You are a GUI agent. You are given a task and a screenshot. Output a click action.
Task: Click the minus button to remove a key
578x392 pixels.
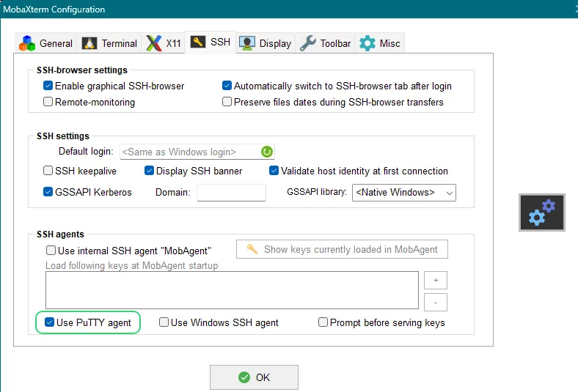pyautogui.click(x=435, y=302)
